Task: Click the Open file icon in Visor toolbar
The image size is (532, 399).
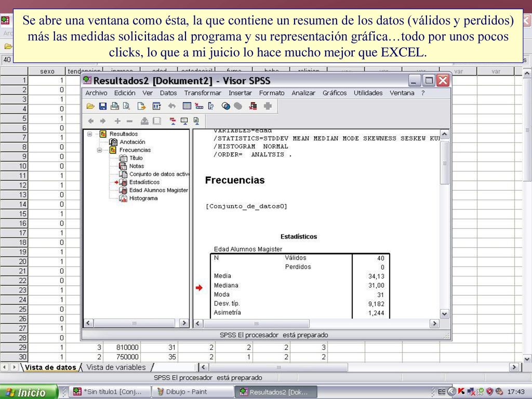Action: 90,106
